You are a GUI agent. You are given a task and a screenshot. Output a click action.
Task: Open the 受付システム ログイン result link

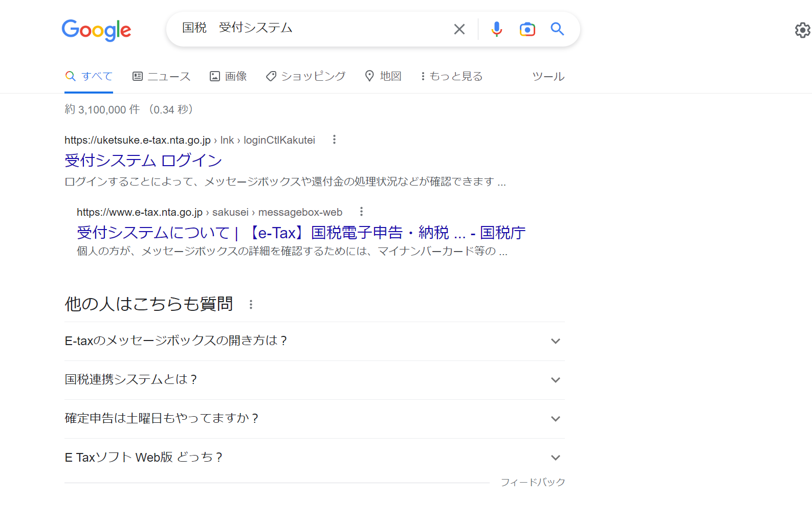pos(143,161)
